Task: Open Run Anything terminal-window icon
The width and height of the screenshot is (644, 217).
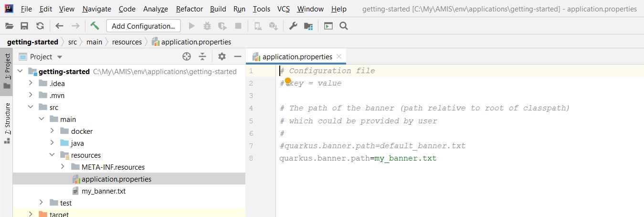Action: [328, 26]
